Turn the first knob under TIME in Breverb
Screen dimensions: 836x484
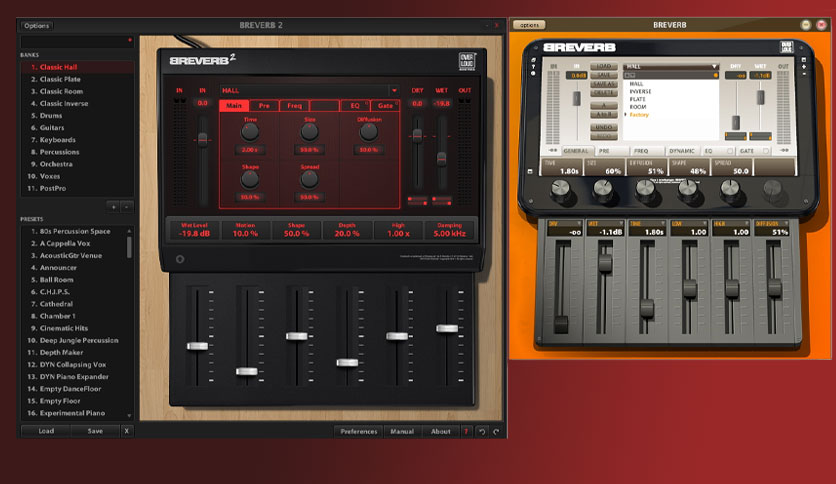(560, 188)
